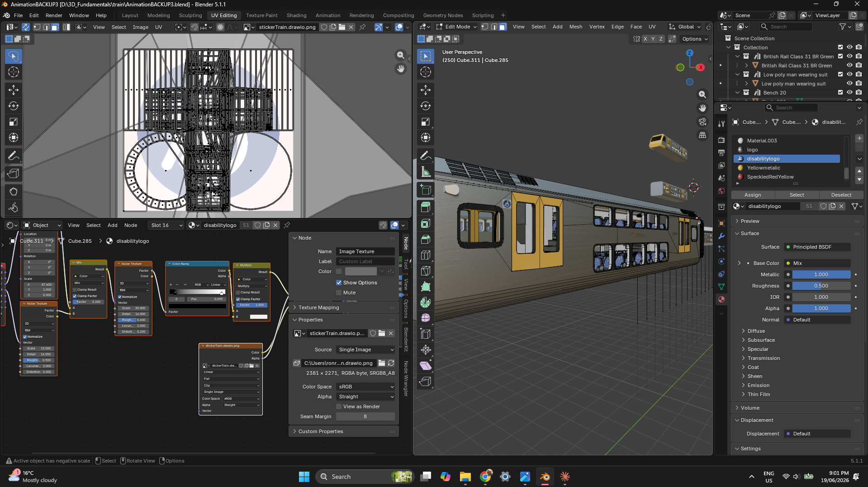Select the Extrude Region tool

(x=426, y=208)
